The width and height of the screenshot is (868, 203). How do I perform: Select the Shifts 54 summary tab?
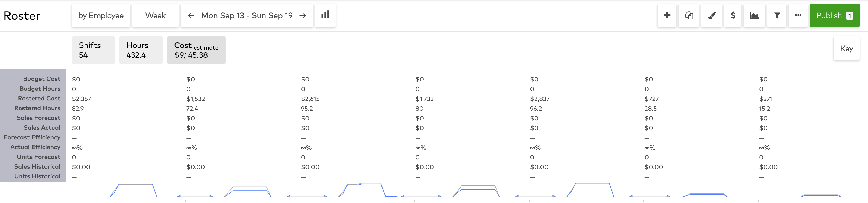(x=93, y=50)
